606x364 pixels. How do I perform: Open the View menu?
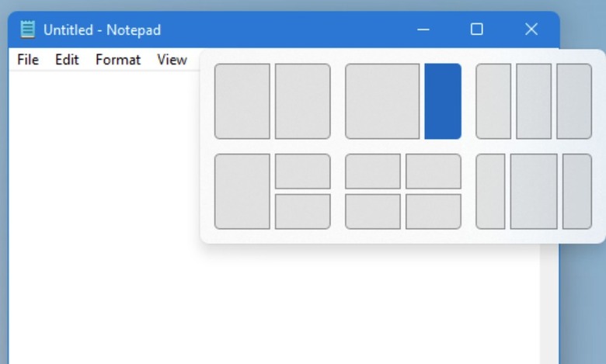(172, 60)
